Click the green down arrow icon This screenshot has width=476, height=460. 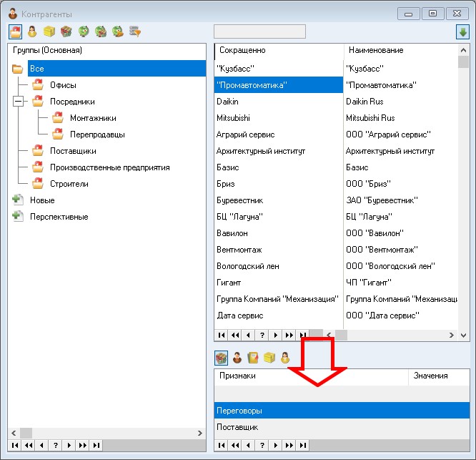tap(462, 32)
